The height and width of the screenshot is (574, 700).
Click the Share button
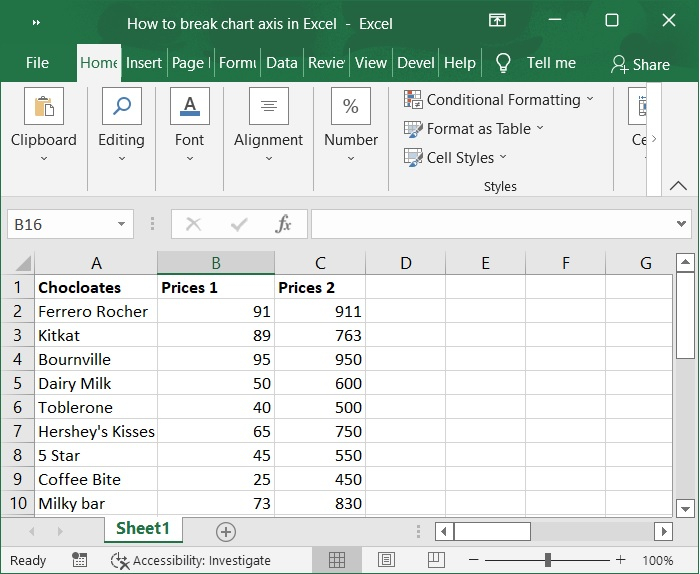[x=640, y=64]
